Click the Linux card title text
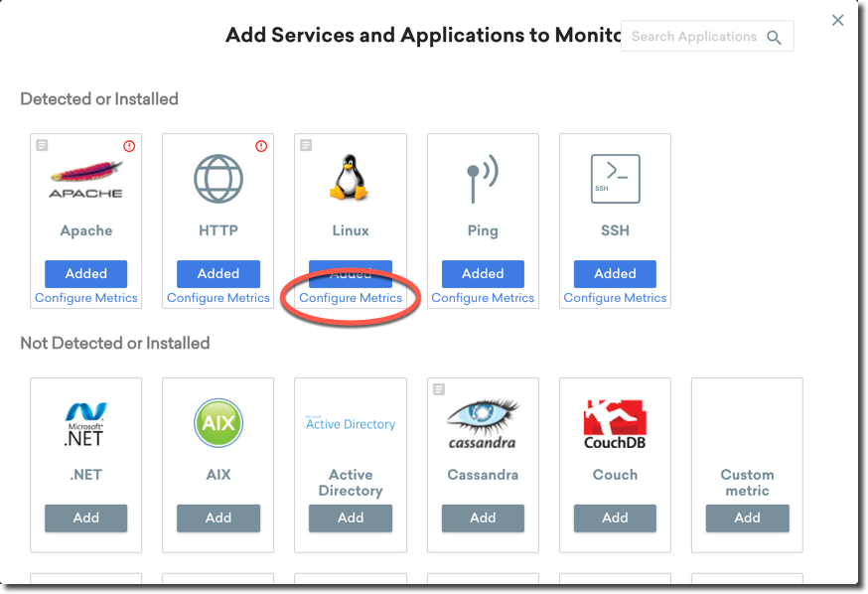This screenshot has width=868, height=594. pos(351,230)
